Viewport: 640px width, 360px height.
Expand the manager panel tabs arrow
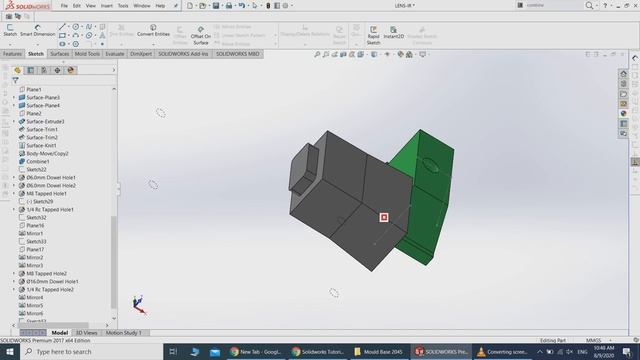[x=114, y=70]
